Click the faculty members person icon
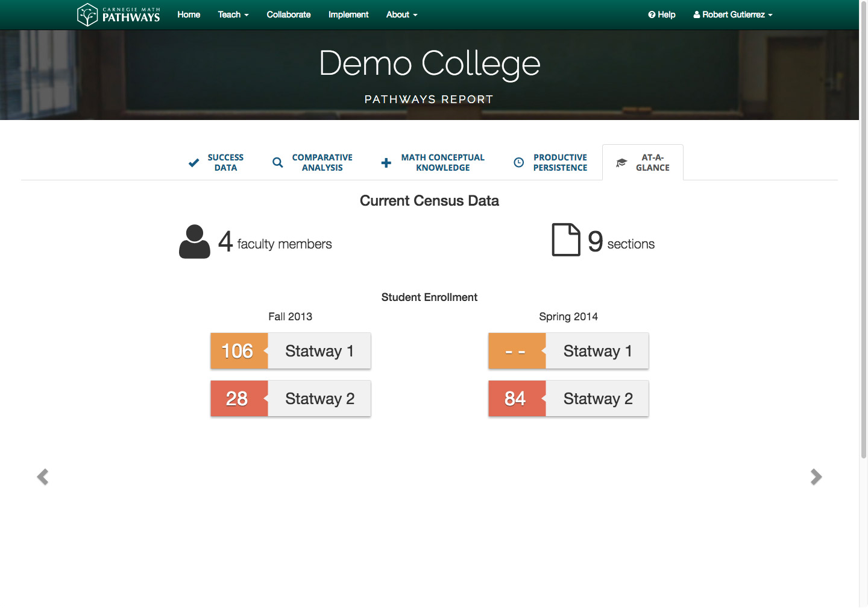Screen dimensions: 868x608 (195, 242)
